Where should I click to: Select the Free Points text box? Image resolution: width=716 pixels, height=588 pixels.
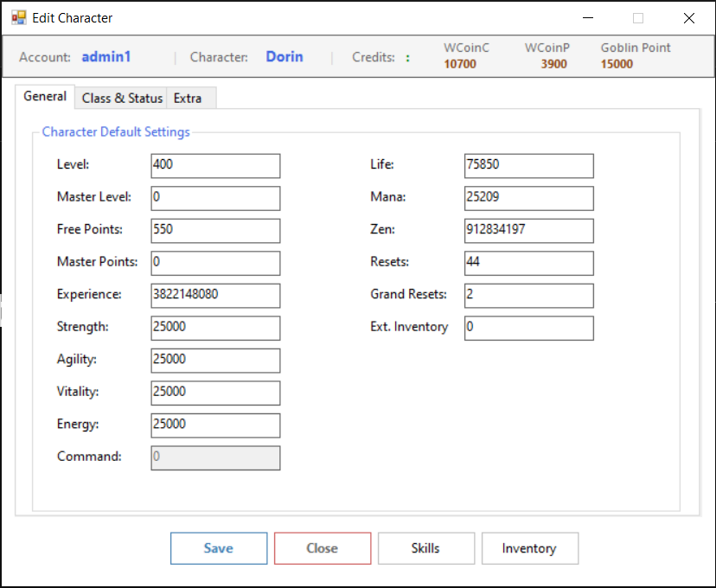(x=215, y=230)
